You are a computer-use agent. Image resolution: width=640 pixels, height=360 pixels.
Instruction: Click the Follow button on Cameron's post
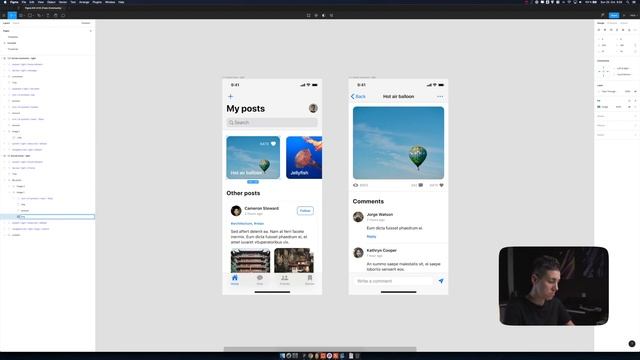pyautogui.click(x=305, y=211)
